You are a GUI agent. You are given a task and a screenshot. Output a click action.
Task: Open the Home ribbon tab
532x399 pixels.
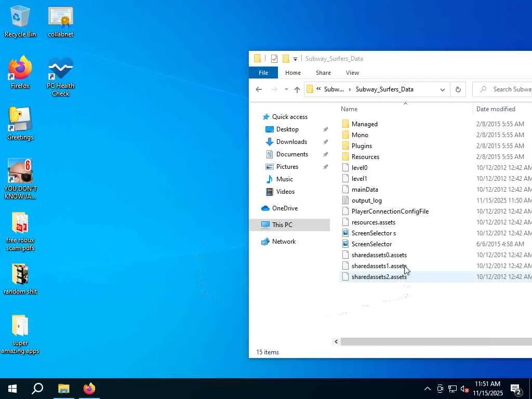pos(293,73)
